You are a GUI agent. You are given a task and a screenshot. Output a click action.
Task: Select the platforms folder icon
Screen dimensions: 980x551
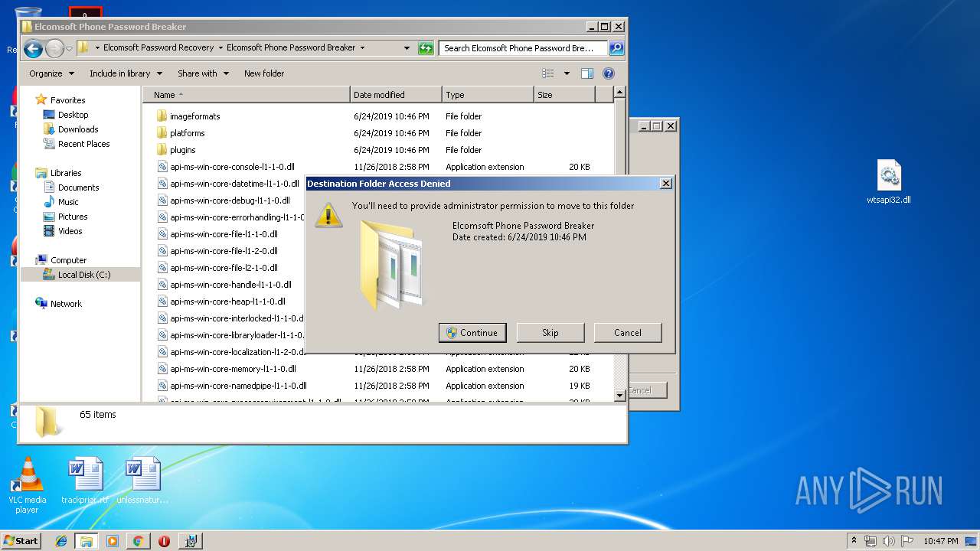tap(162, 133)
